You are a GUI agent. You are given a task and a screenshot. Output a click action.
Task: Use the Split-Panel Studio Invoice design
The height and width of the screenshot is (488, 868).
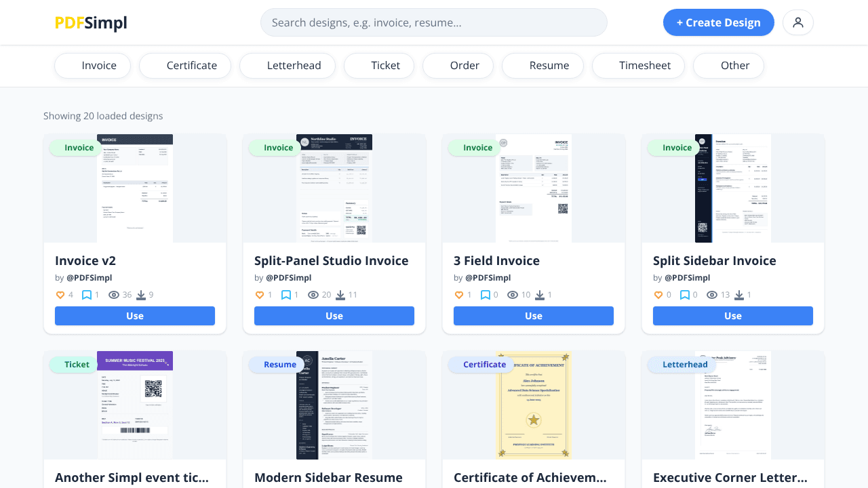[x=334, y=316]
